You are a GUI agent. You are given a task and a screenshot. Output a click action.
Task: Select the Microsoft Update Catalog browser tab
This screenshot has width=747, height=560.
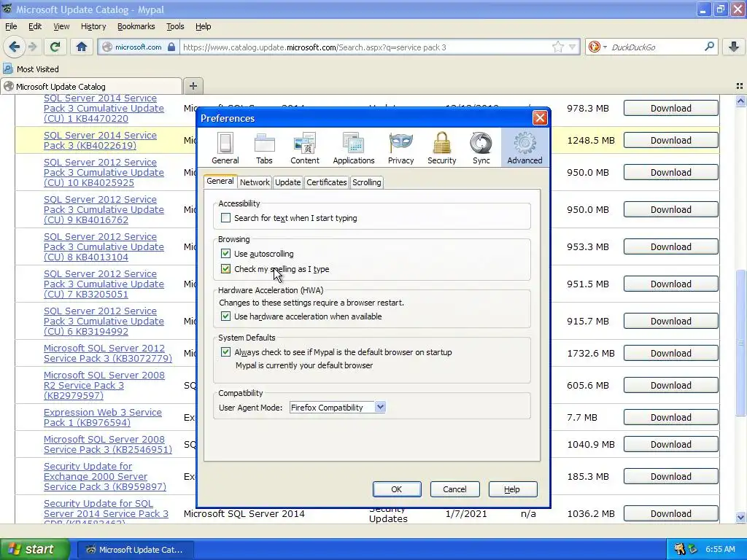coord(91,86)
